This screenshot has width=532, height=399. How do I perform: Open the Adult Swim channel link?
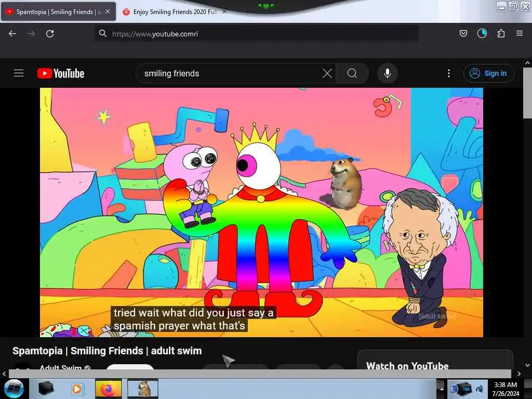(x=60, y=367)
